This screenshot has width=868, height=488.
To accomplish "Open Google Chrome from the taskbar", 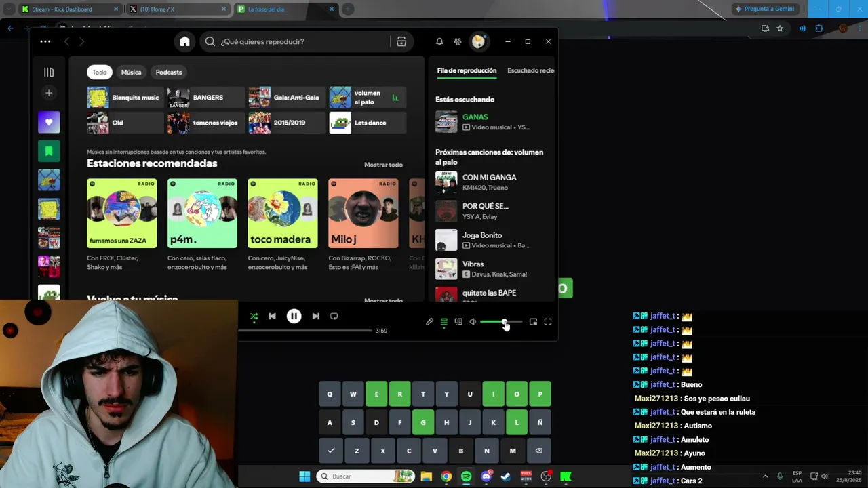I will click(446, 476).
